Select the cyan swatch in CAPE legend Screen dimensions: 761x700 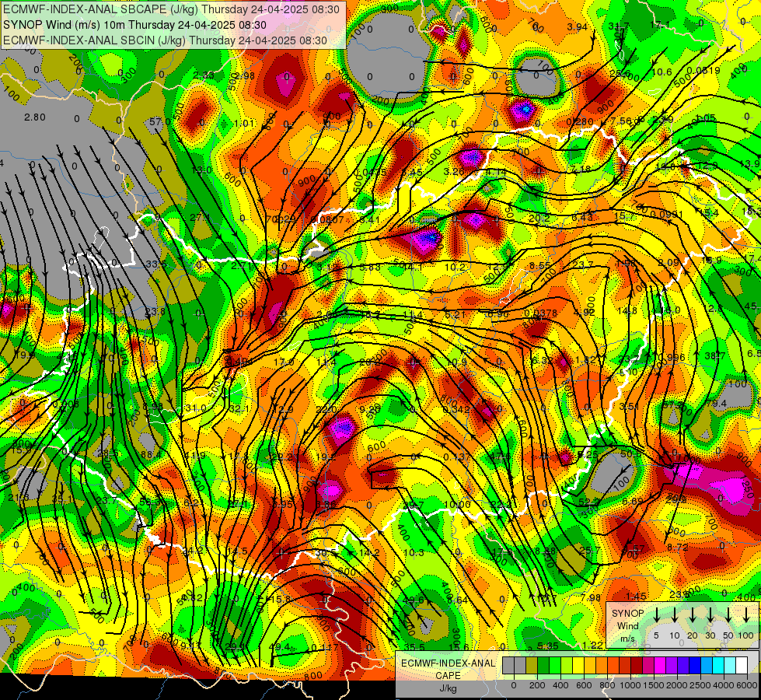click(x=717, y=666)
